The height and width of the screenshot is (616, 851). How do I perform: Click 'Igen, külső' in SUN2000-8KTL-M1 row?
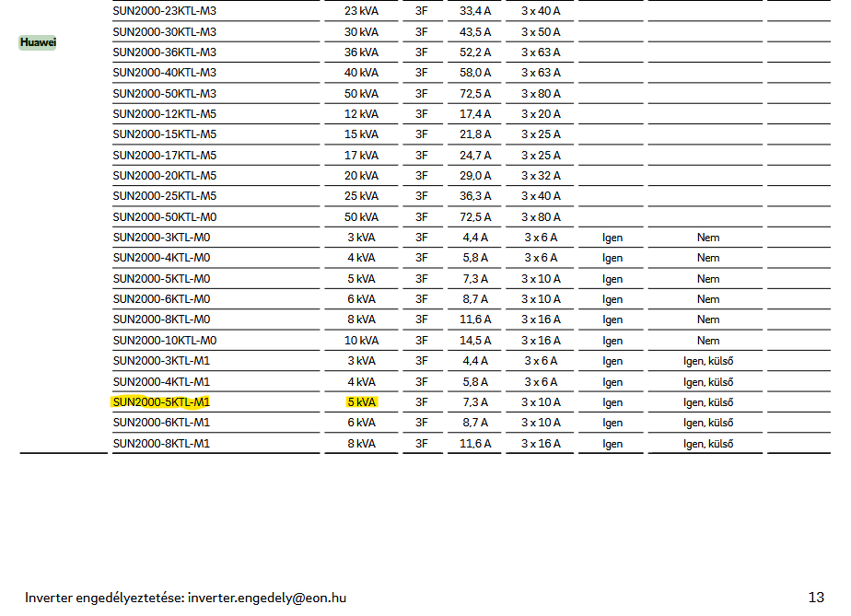pos(708,444)
